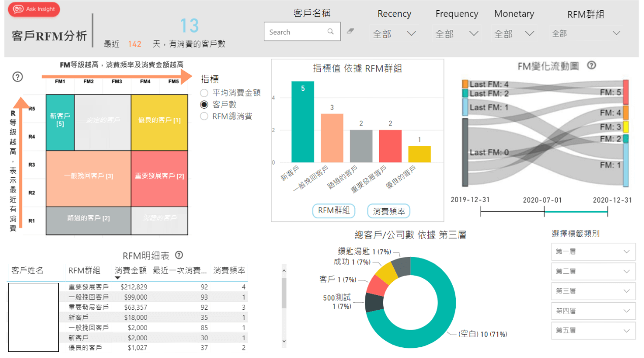
Task: Click the help icon above RFM matrix
Action: click(18, 77)
